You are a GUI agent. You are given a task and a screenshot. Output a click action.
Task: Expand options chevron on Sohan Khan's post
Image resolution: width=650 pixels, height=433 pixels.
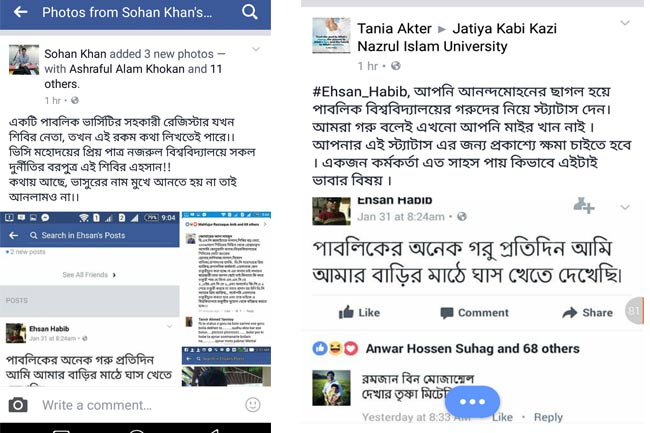[256, 50]
